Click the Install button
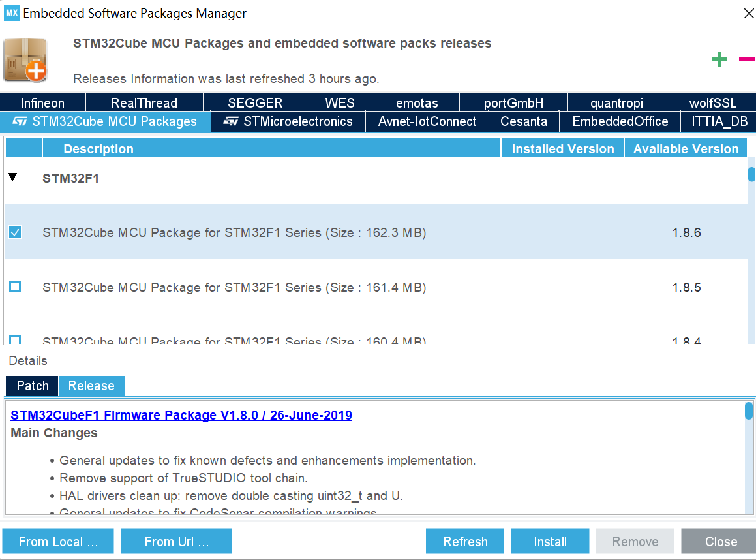Screen dimensions: 756x560 pos(550,541)
